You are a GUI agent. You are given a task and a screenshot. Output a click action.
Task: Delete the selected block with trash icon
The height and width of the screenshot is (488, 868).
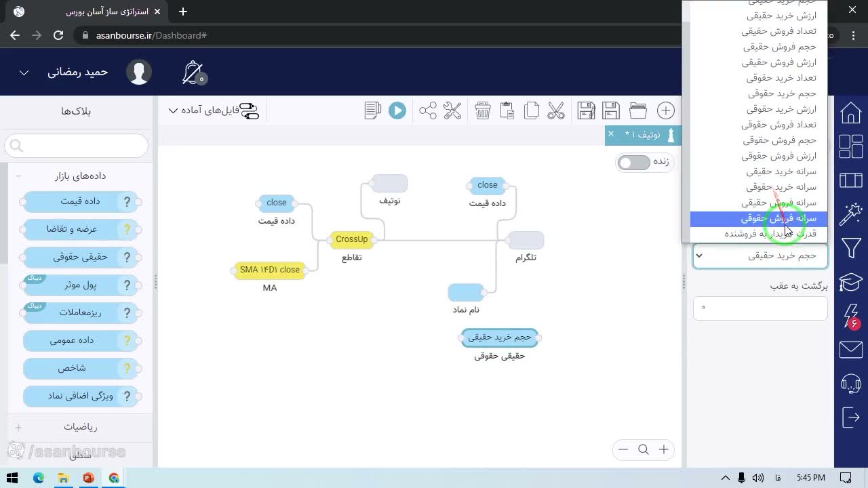tap(483, 110)
